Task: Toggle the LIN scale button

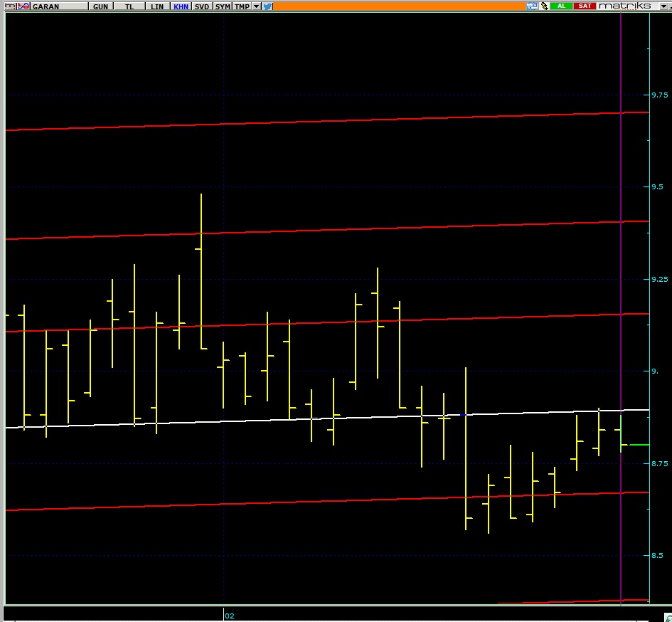Action: point(157,6)
